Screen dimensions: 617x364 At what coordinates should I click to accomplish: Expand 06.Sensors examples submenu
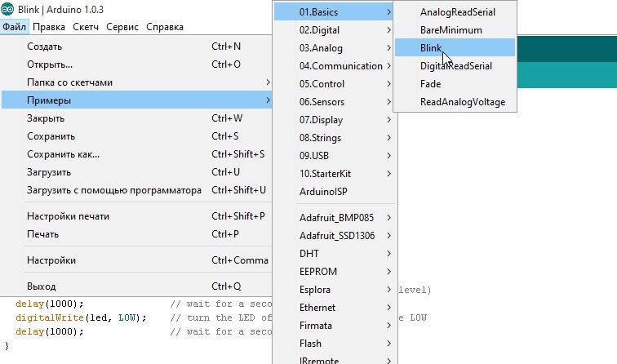click(335, 102)
